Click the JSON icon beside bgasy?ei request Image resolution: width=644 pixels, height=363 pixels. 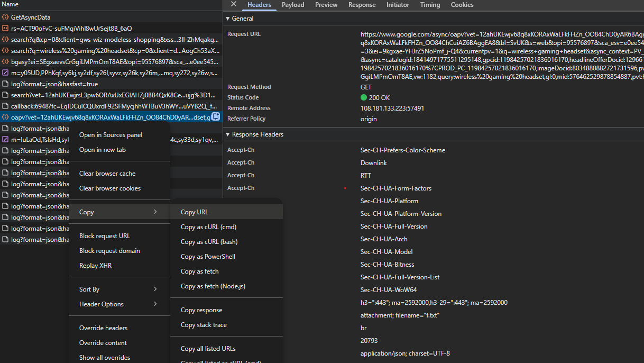[x=5, y=62]
